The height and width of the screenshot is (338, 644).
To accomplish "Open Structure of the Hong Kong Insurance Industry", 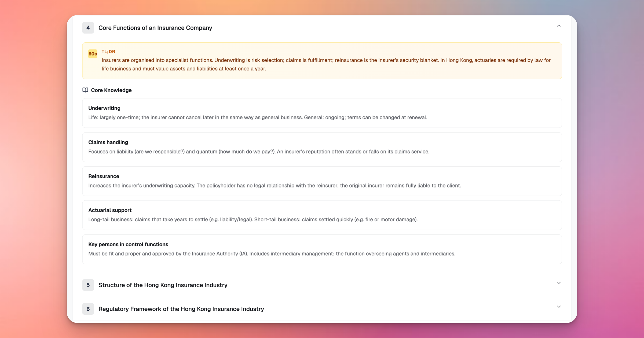I will coord(163,285).
